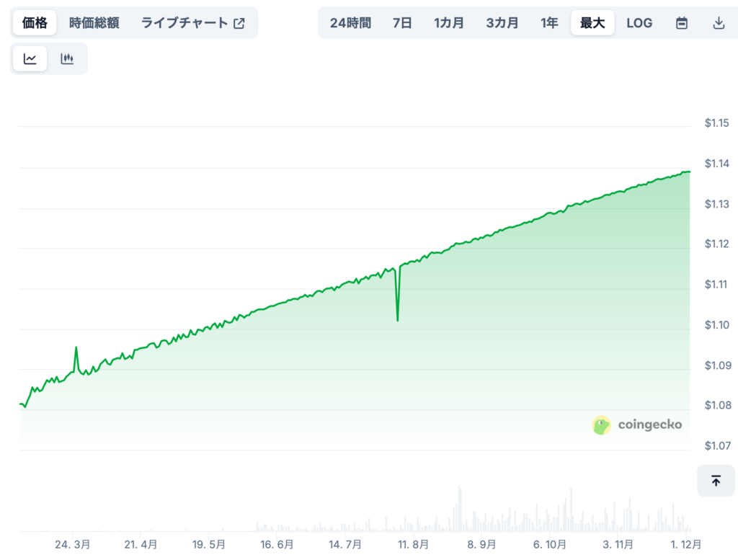Click the $1.10 price axis label
This screenshot has height=560, width=738.
coord(719,325)
